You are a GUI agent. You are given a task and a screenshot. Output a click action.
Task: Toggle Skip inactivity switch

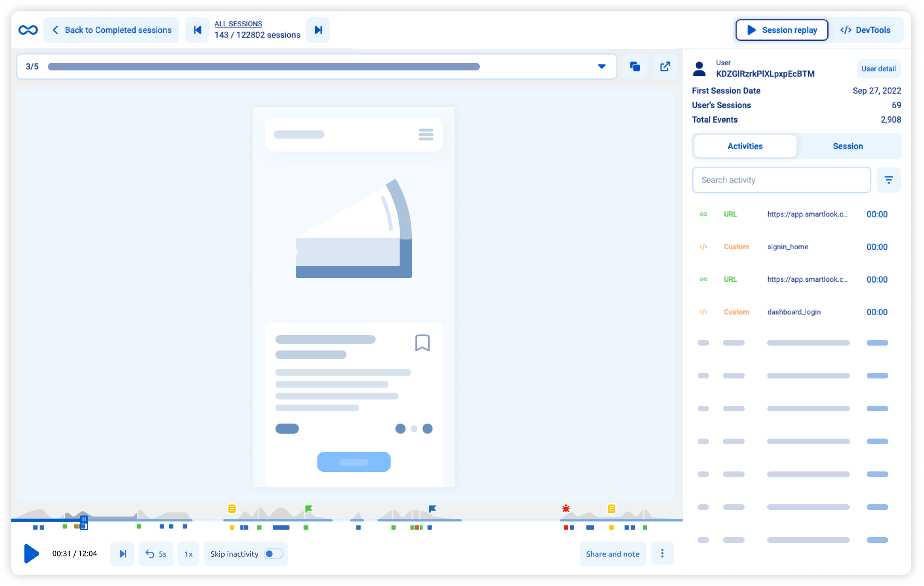(x=274, y=554)
